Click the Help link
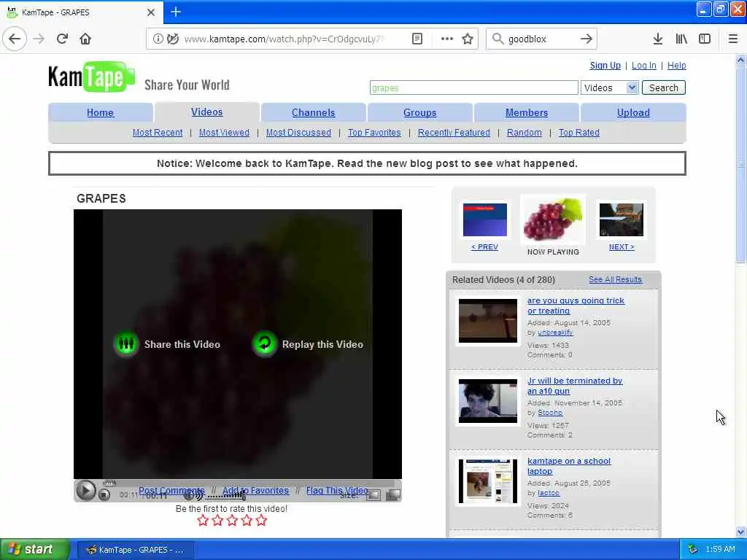This screenshot has width=747, height=560. point(676,66)
